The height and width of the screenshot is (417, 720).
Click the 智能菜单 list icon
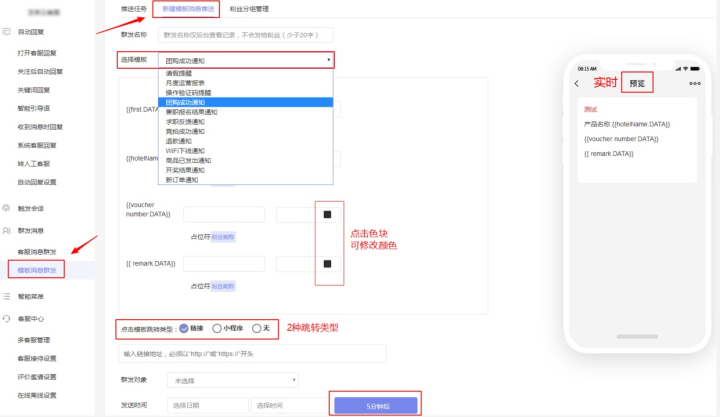point(6,296)
